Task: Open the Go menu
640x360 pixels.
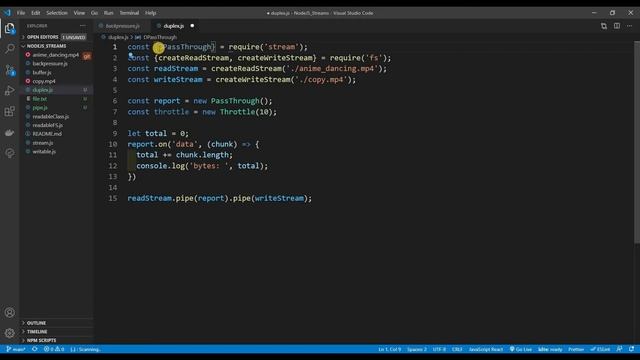Action: [94, 13]
